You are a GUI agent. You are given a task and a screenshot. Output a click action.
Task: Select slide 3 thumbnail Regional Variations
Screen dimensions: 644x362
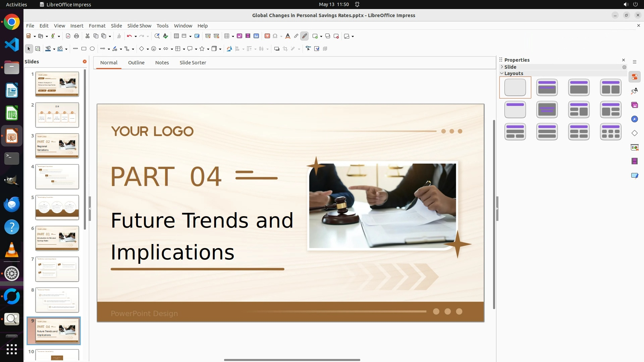[57, 146]
